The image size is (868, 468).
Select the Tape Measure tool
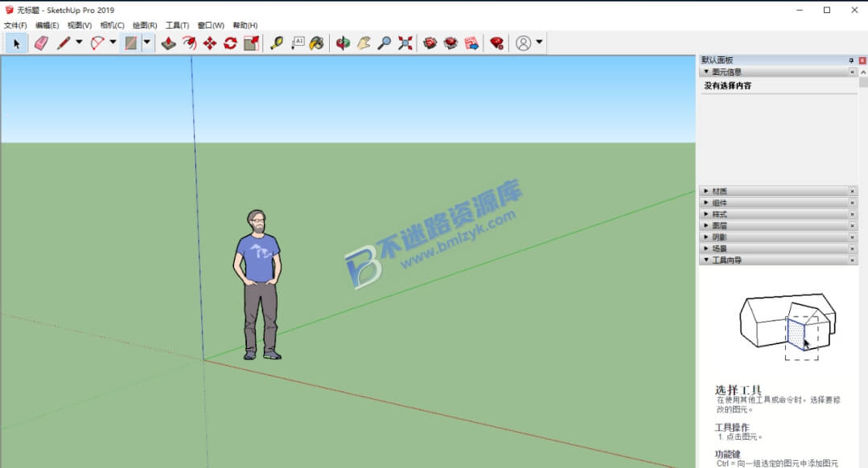(x=276, y=43)
